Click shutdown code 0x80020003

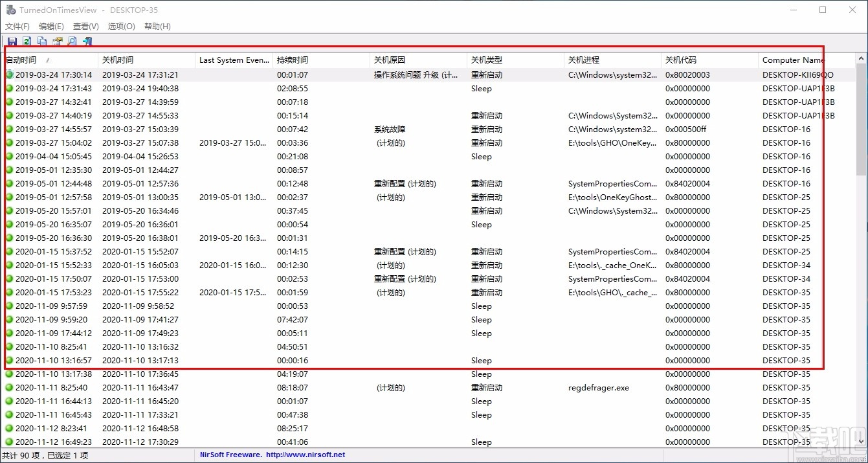[687, 75]
